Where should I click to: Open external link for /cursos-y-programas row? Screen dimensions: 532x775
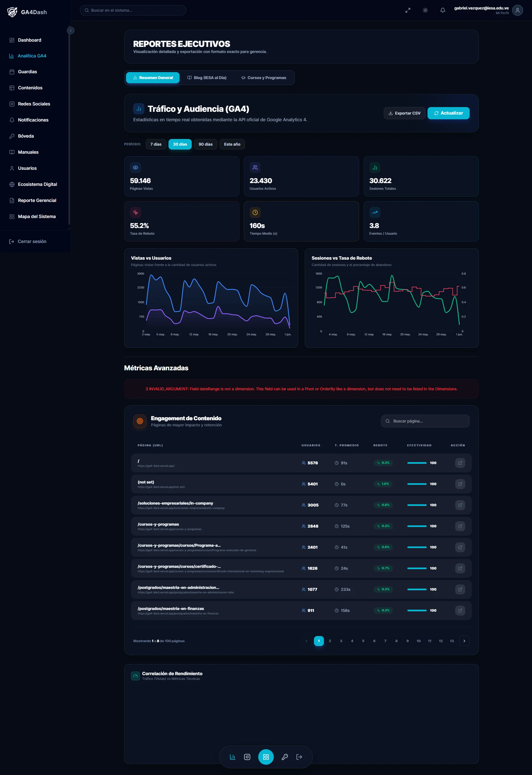click(x=460, y=526)
